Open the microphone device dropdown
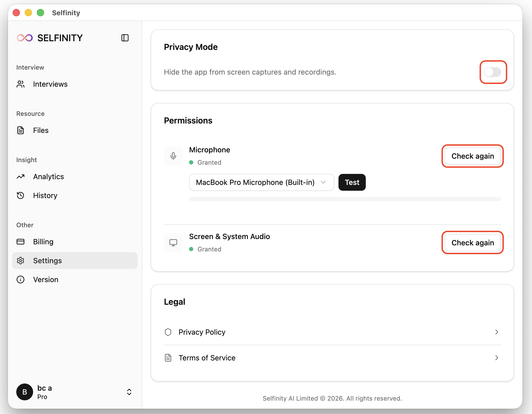532x414 pixels. click(262, 182)
